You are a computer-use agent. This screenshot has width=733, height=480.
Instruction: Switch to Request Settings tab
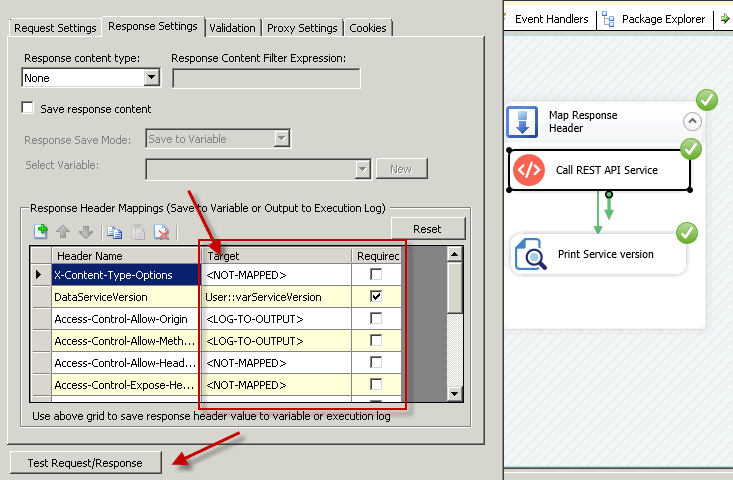(55, 28)
